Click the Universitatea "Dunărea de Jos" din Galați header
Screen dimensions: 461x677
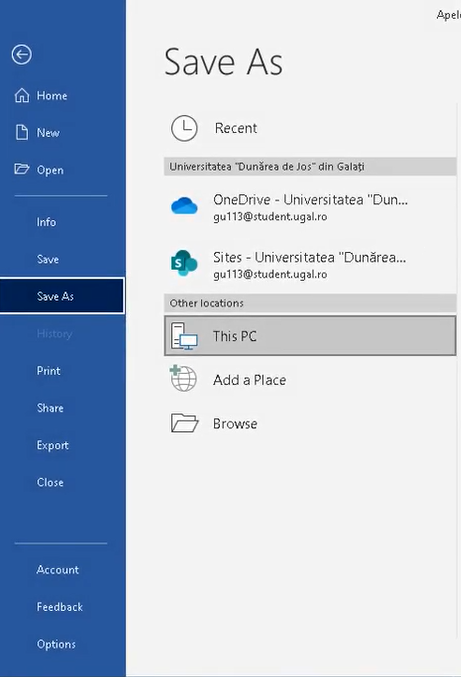[310, 167]
